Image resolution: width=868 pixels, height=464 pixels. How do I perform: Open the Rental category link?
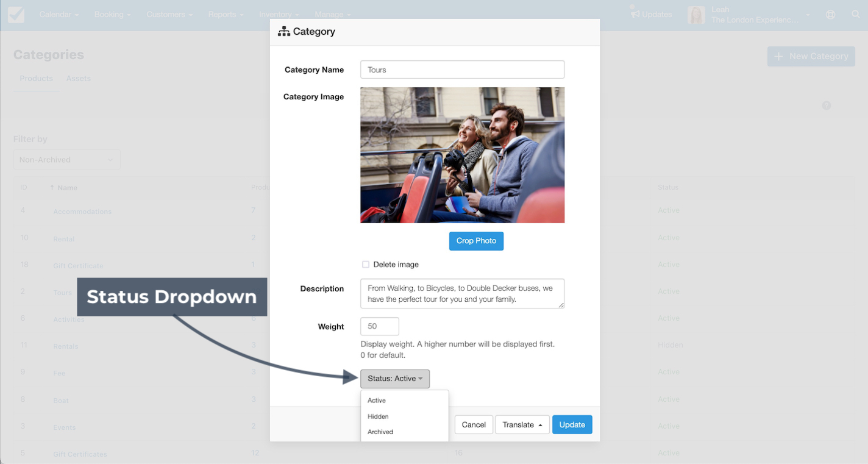63,239
